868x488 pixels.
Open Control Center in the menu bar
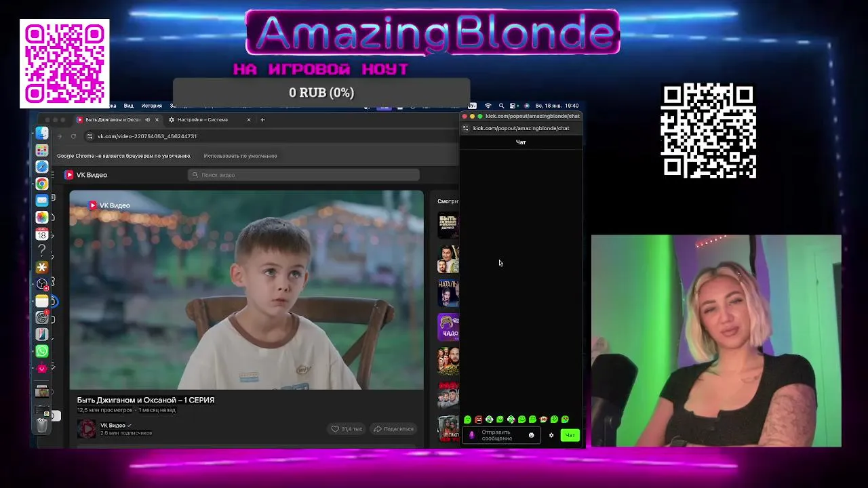(x=513, y=106)
